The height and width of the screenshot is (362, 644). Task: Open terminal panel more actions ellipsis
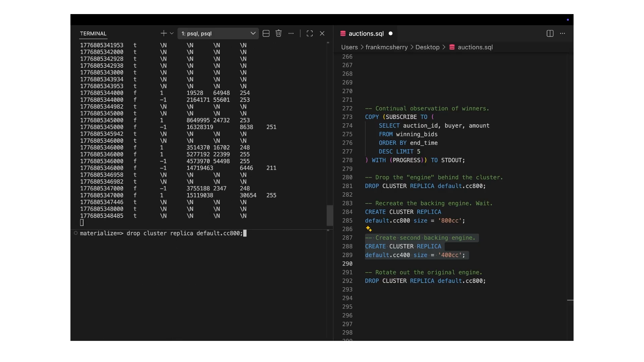click(291, 34)
